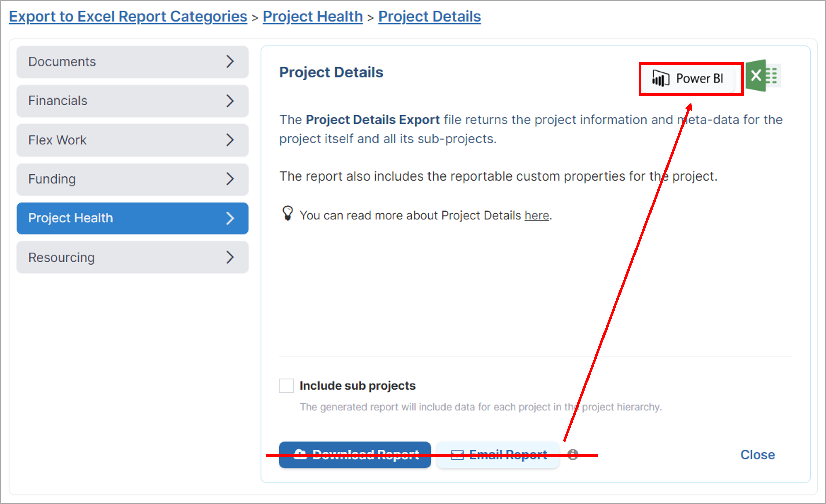Expand the Documents category chevron
826x504 pixels.
(230, 62)
